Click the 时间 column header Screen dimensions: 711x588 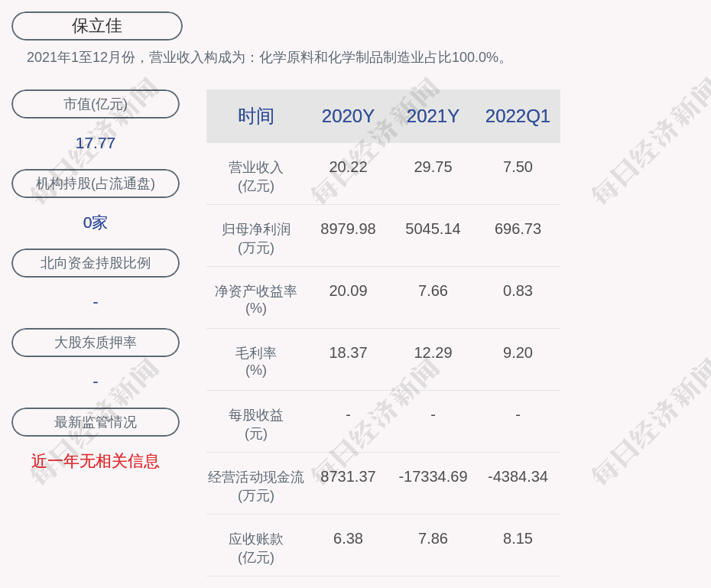(x=256, y=116)
